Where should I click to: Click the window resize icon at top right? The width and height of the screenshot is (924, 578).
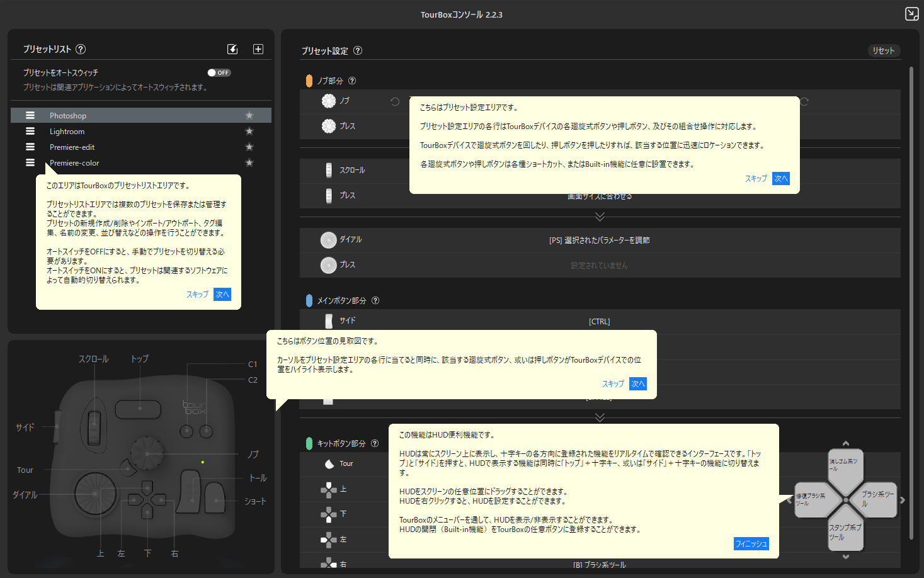click(x=911, y=14)
